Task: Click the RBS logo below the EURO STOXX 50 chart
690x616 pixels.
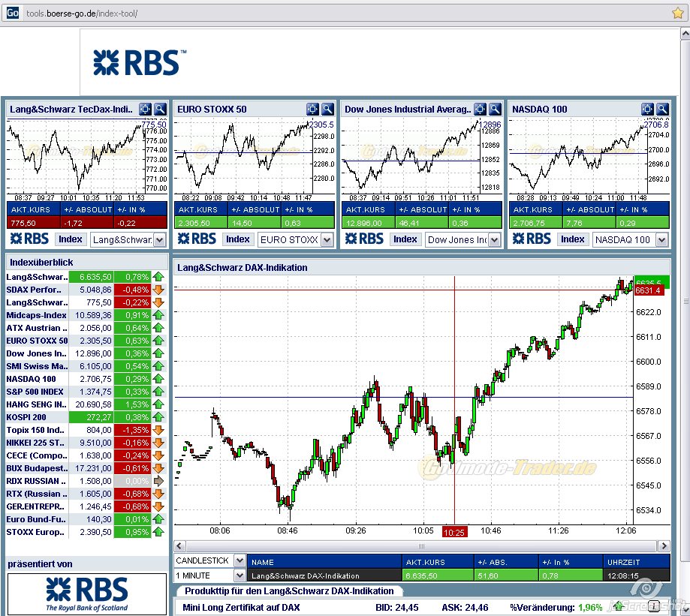Action: click(x=197, y=239)
